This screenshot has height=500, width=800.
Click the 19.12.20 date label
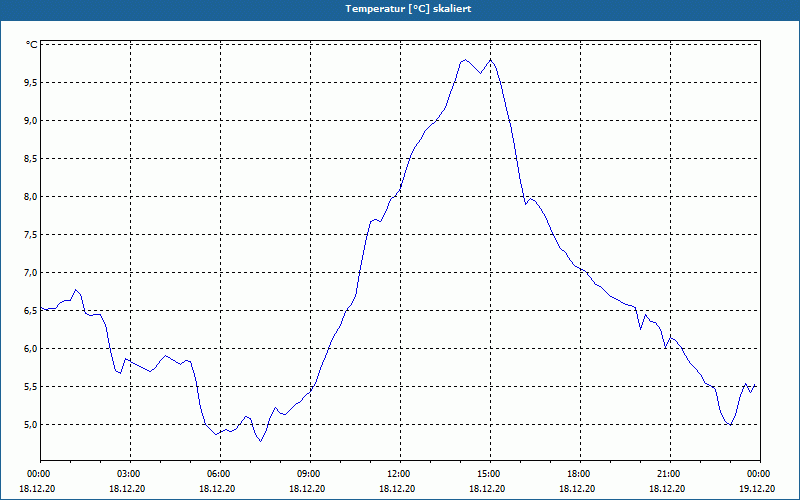[x=757, y=488]
